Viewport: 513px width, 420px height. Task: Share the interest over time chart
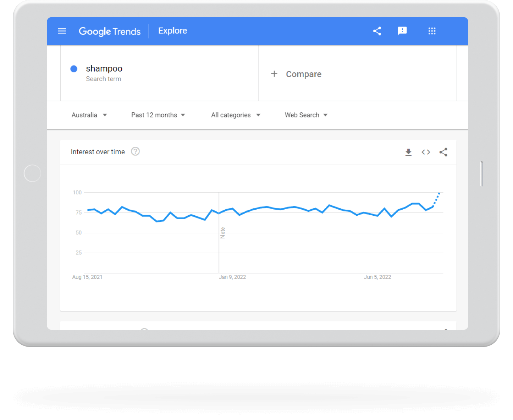(x=443, y=152)
